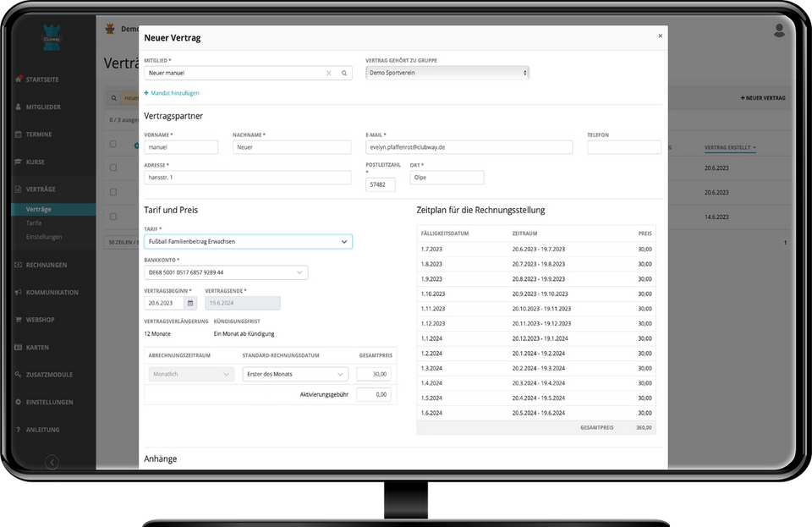Click the Rechnungen money icon
812x527 pixels.
point(19,265)
